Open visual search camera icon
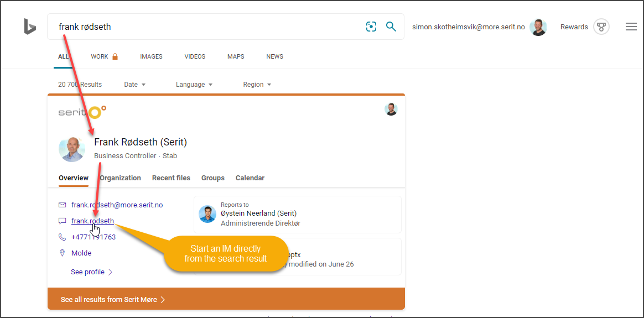Screen dimensions: 644x318 (x=371, y=27)
